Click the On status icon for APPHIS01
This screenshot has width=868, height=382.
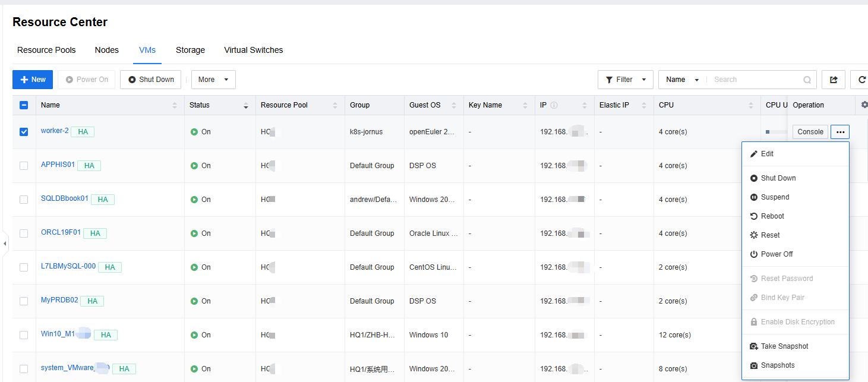click(x=194, y=166)
